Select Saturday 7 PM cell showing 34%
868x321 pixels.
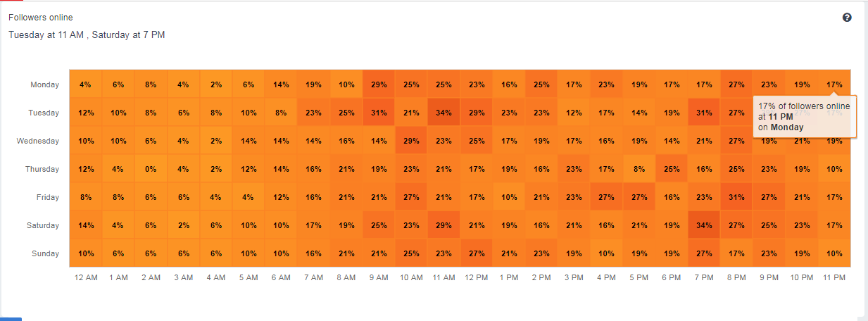[704, 225]
